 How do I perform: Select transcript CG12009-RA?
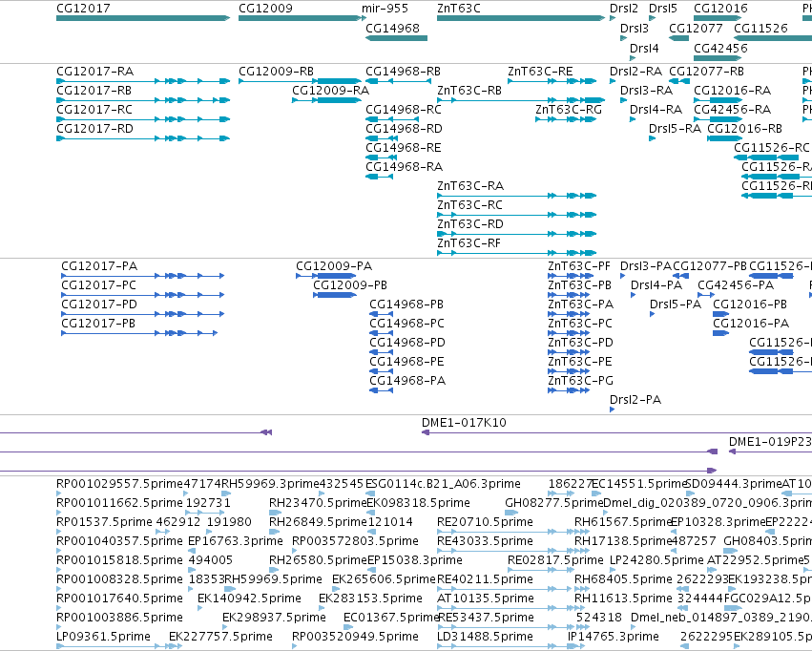(330, 90)
